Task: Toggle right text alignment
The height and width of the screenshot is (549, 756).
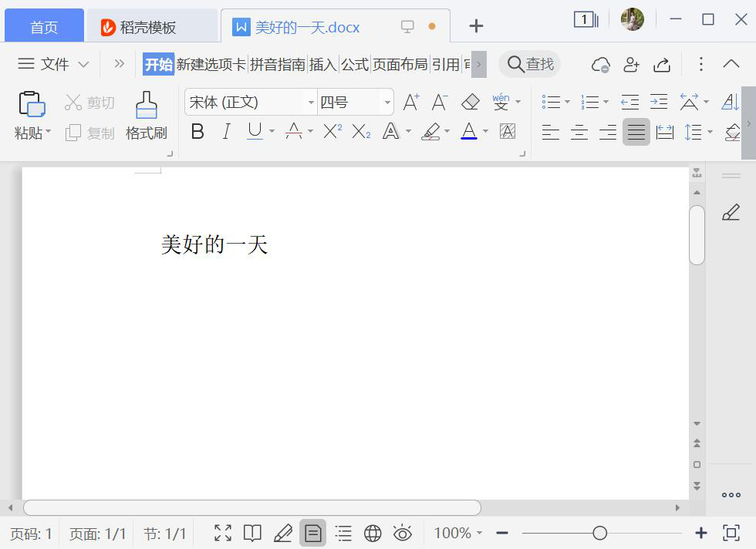Action: pyautogui.click(x=608, y=132)
